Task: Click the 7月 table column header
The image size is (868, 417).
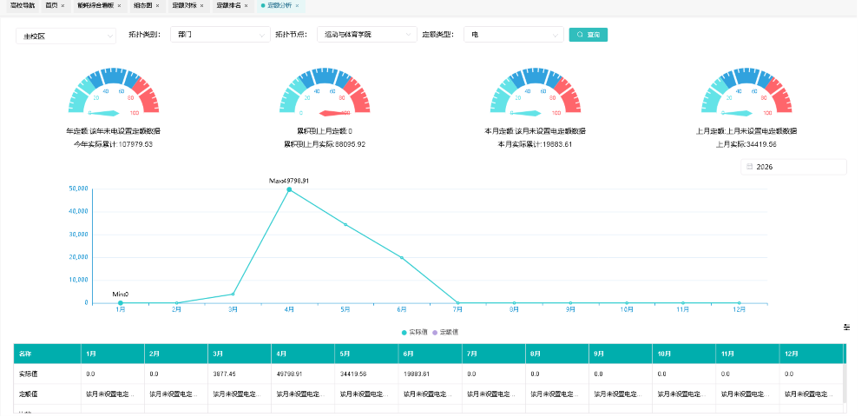Action: point(494,354)
